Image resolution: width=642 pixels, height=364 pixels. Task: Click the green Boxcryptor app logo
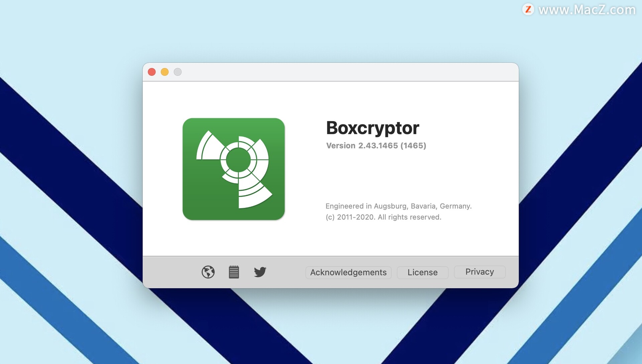pyautogui.click(x=233, y=169)
